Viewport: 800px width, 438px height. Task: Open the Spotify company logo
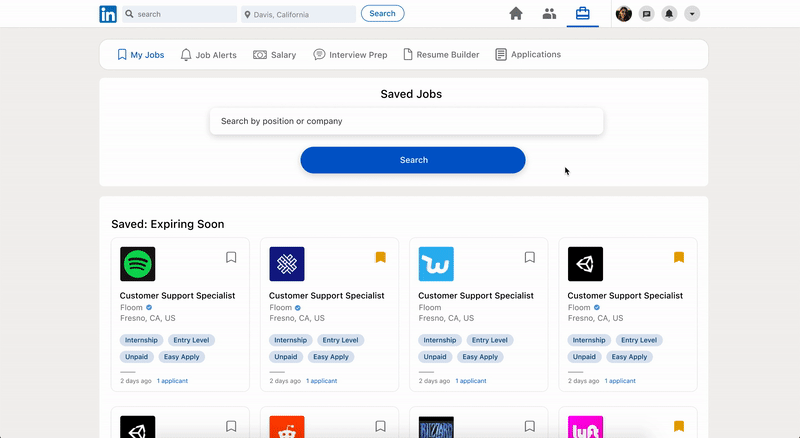click(138, 264)
